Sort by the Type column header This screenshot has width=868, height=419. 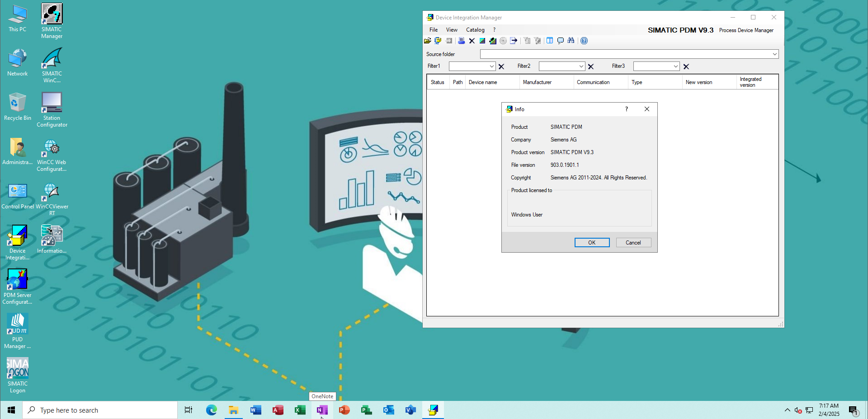click(655, 82)
